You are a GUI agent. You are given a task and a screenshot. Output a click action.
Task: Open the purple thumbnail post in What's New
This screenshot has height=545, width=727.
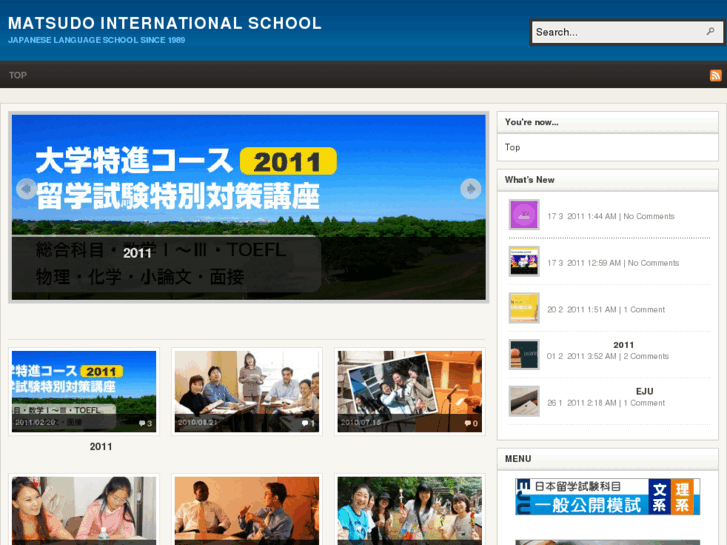tap(524, 215)
